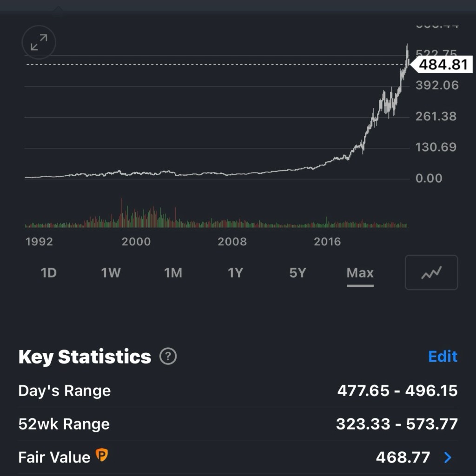This screenshot has width=476, height=476.
Task: Open the chart type line icon
Action: [x=431, y=272]
